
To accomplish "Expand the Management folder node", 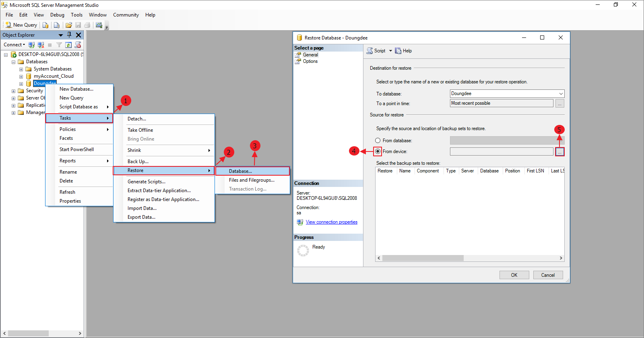I will point(13,113).
